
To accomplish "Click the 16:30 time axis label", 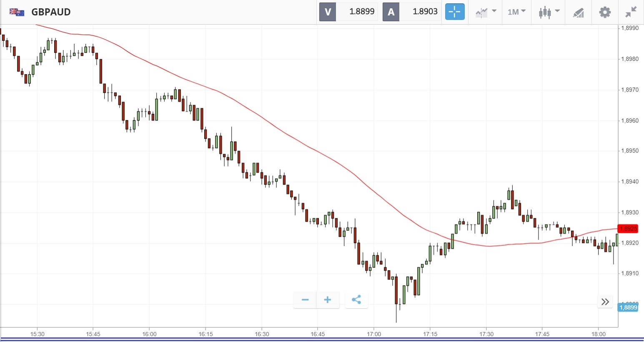I will [x=262, y=334].
